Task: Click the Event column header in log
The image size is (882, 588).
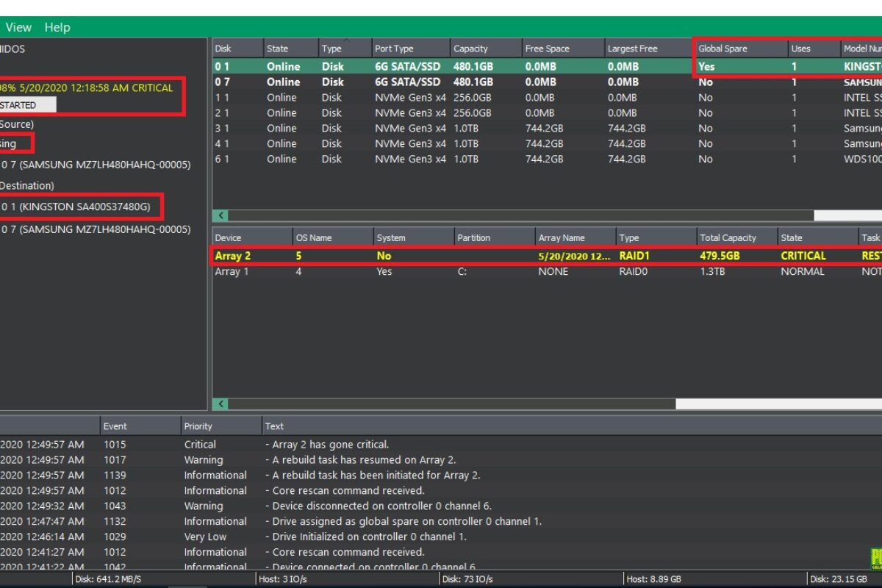Action: click(140, 426)
